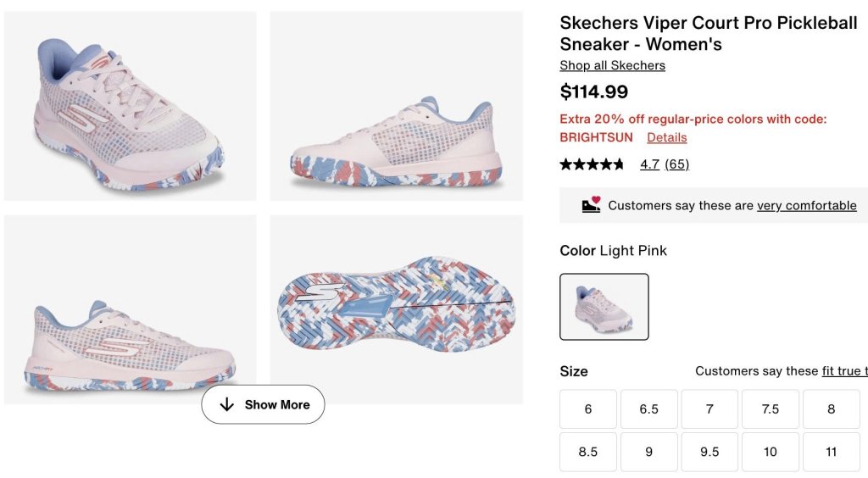Choose size 11
This screenshot has height=478, width=868.
click(x=831, y=453)
